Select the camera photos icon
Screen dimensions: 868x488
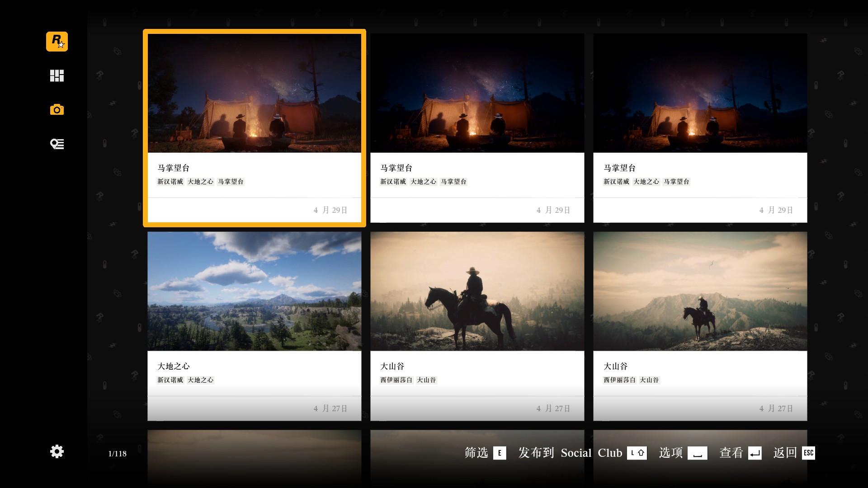[x=57, y=110]
